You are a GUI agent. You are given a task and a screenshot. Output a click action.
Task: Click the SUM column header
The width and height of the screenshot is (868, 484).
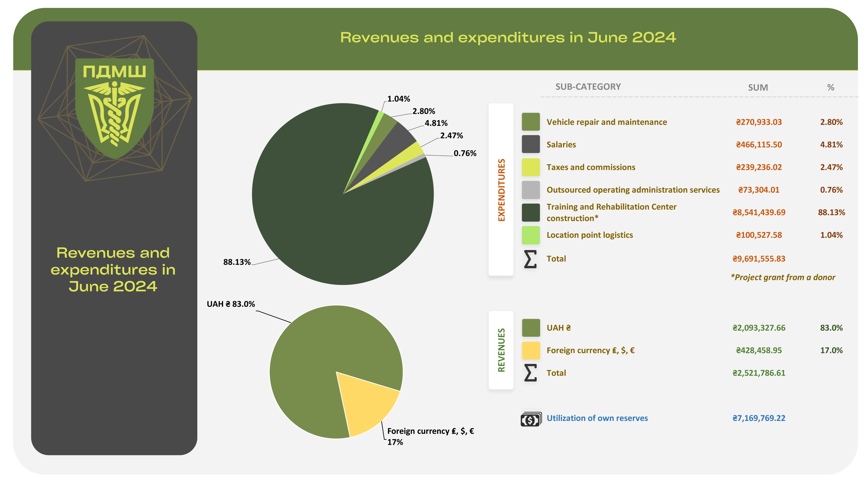click(758, 88)
